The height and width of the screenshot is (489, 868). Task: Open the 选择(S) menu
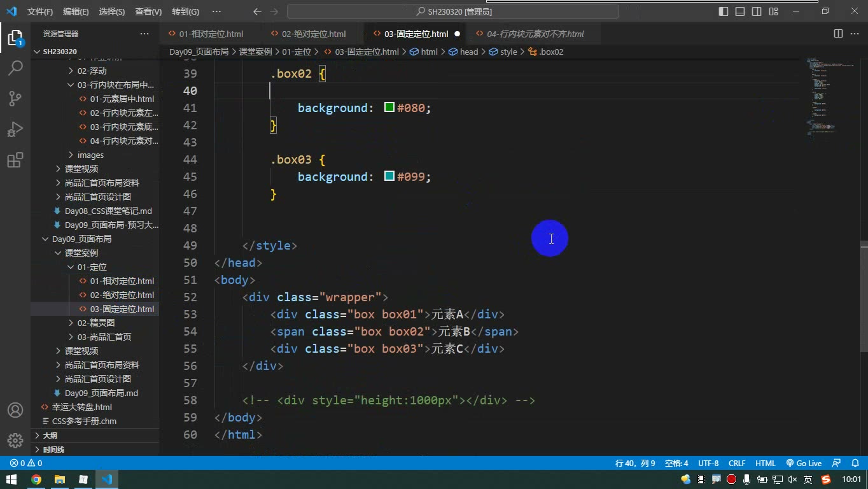point(112,11)
